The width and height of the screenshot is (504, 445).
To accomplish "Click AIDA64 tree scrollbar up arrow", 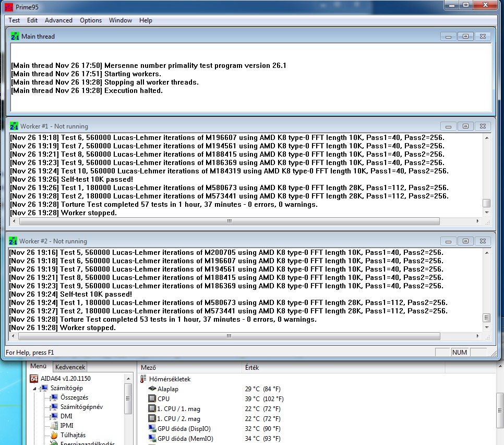I will pyautogui.click(x=128, y=378).
